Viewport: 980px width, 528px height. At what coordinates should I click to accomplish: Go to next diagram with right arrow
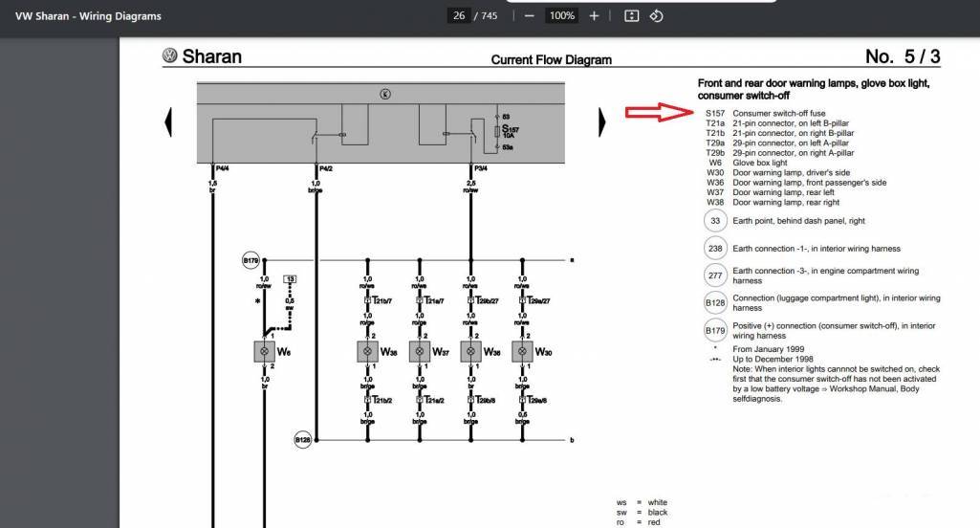(603, 121)
